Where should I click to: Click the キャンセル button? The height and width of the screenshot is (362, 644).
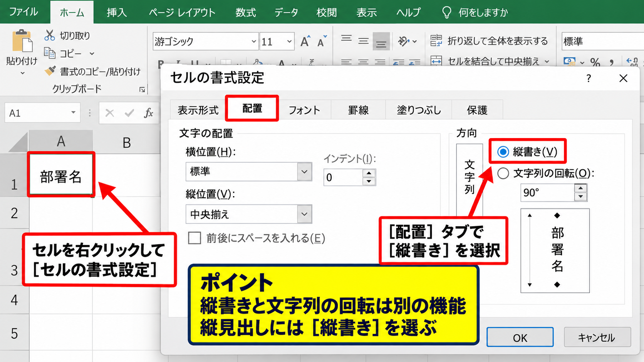597,337
